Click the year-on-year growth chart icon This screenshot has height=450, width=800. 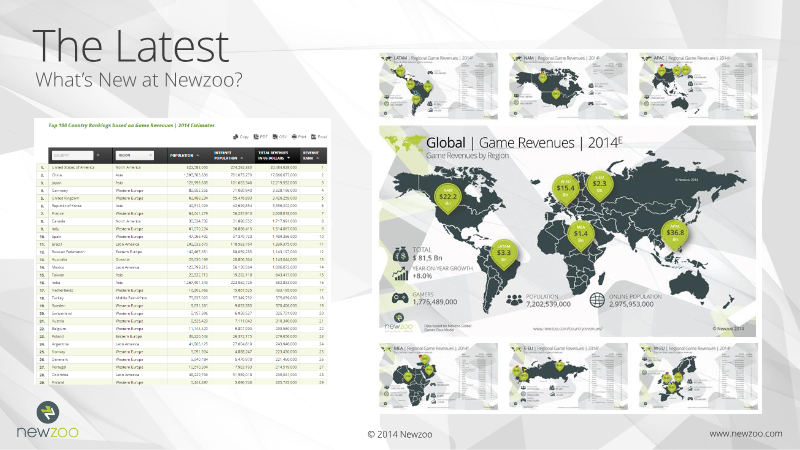coord(401,273)
